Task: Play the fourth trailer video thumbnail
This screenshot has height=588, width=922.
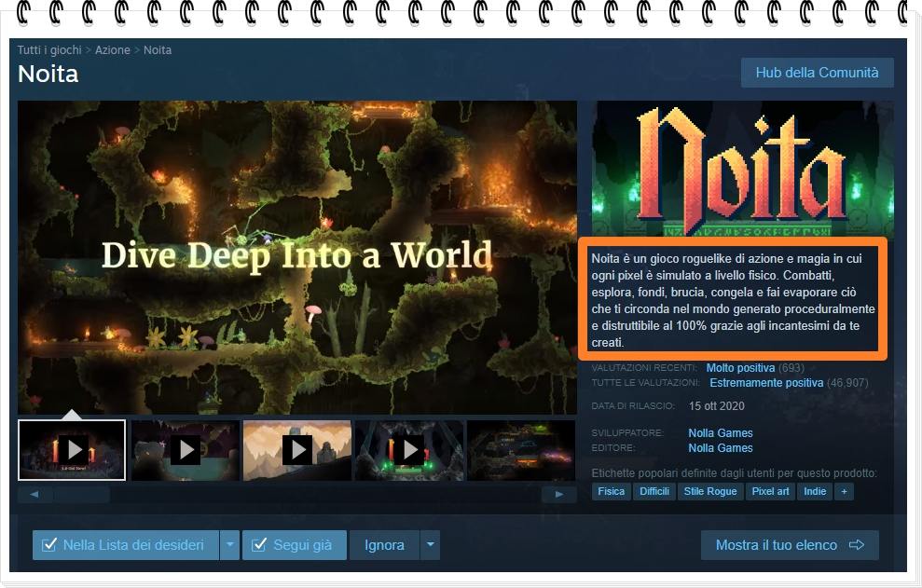Action: pyautogui.click(x=408, y=450)
